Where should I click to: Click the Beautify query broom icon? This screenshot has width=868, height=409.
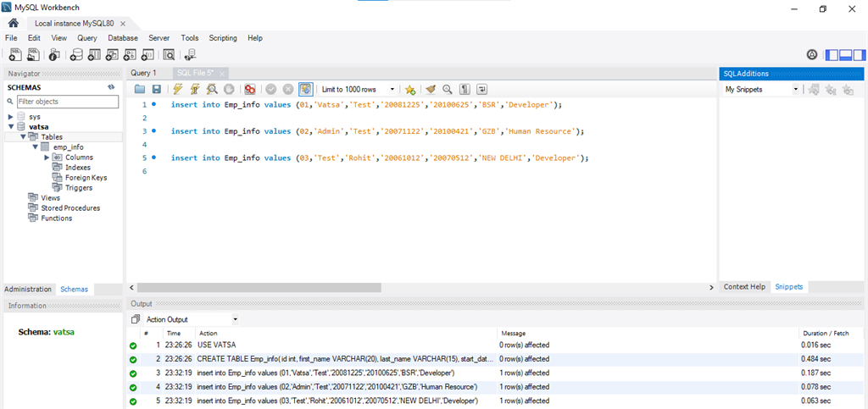click(431, 89)
